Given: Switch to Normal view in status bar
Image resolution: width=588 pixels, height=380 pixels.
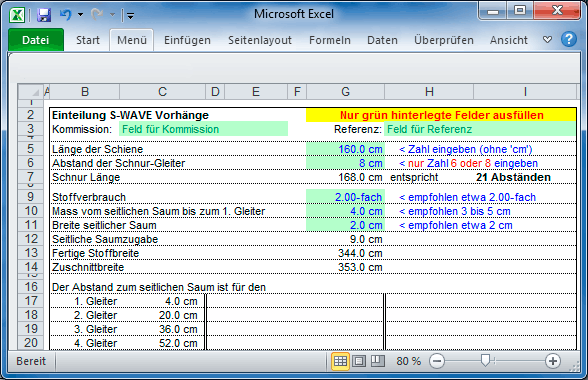Looking at the screenshot, I should (340, 361).
